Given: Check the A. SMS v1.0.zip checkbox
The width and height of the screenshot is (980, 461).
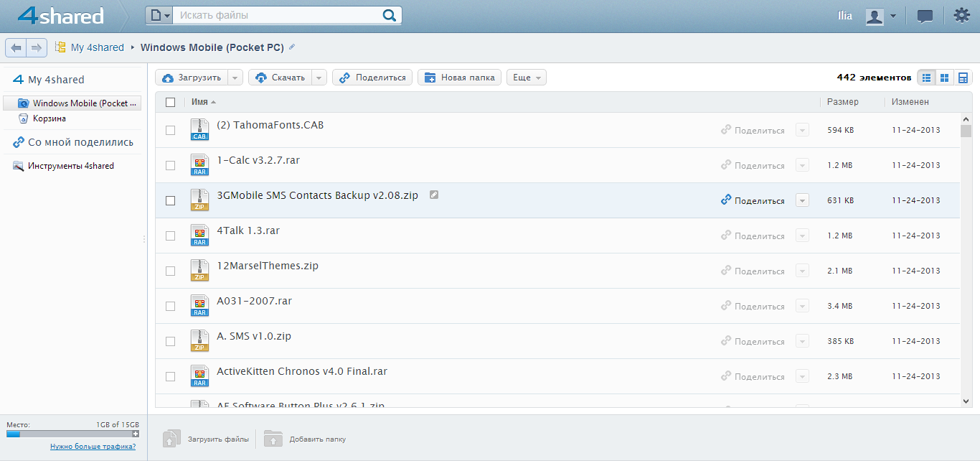Looking at the screenshot, I should [170, 341].
